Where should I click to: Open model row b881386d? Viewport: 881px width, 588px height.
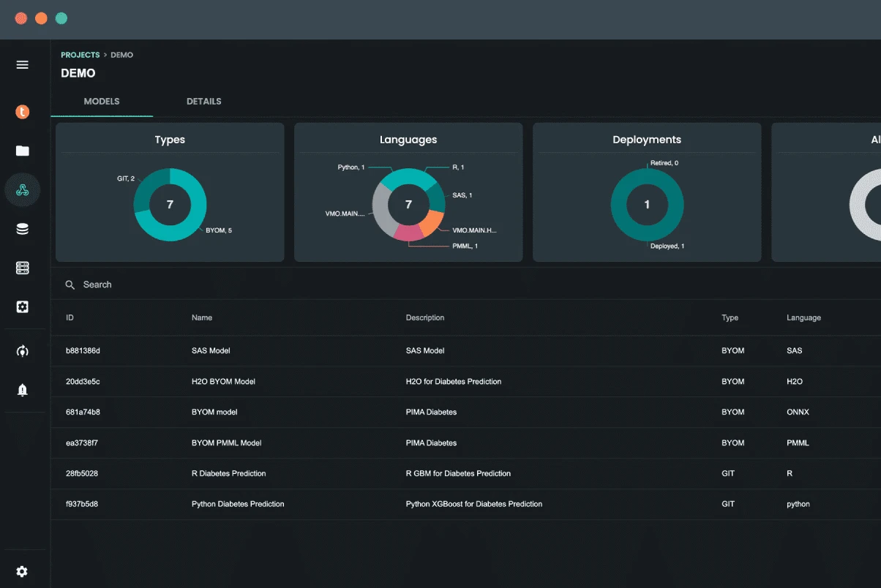(x=466, y=350)
